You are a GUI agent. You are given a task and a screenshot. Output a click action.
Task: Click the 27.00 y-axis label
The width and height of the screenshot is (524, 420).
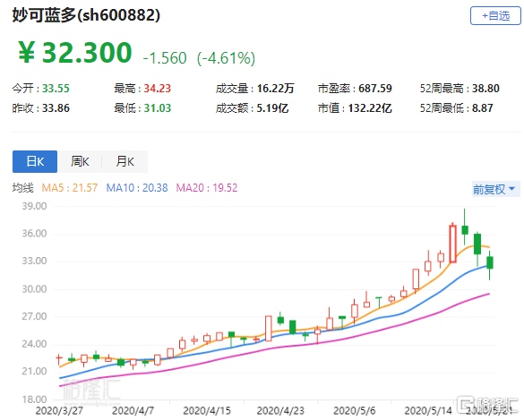34,316
